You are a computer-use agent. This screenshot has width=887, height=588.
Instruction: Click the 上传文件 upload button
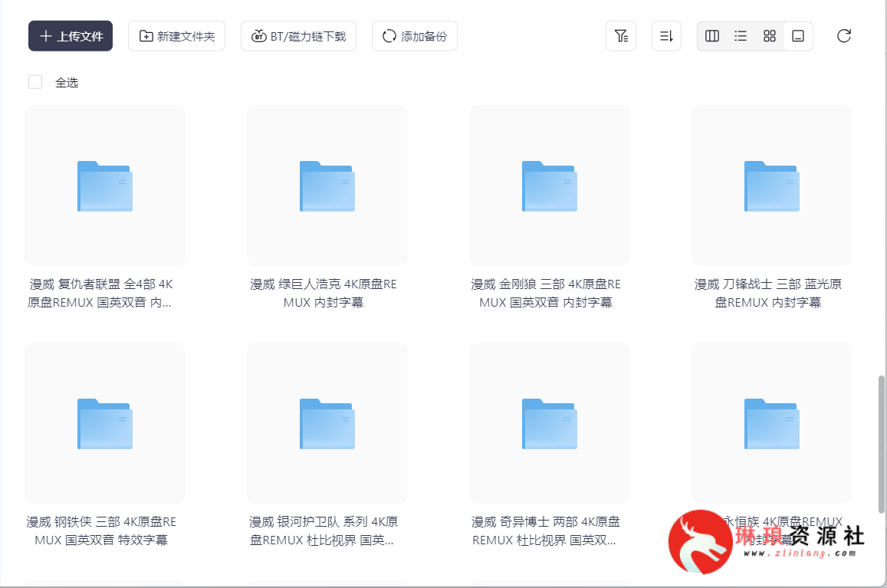[x=71, y=36]
